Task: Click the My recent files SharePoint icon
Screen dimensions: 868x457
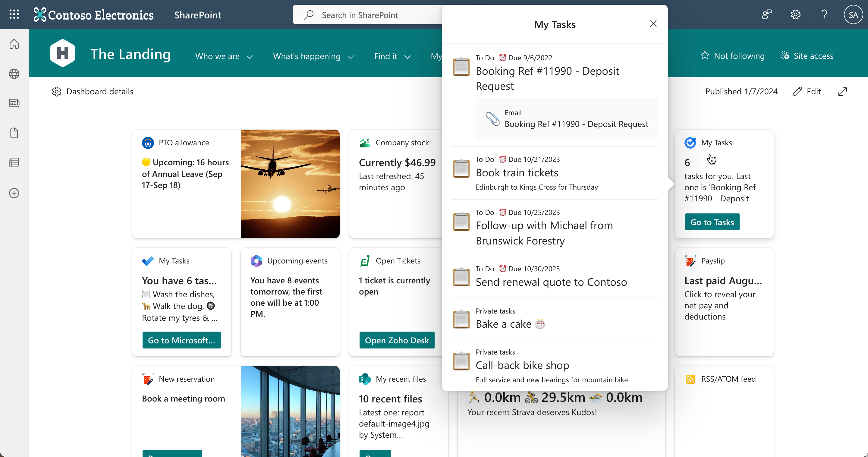Action: (x=365, y=379)
